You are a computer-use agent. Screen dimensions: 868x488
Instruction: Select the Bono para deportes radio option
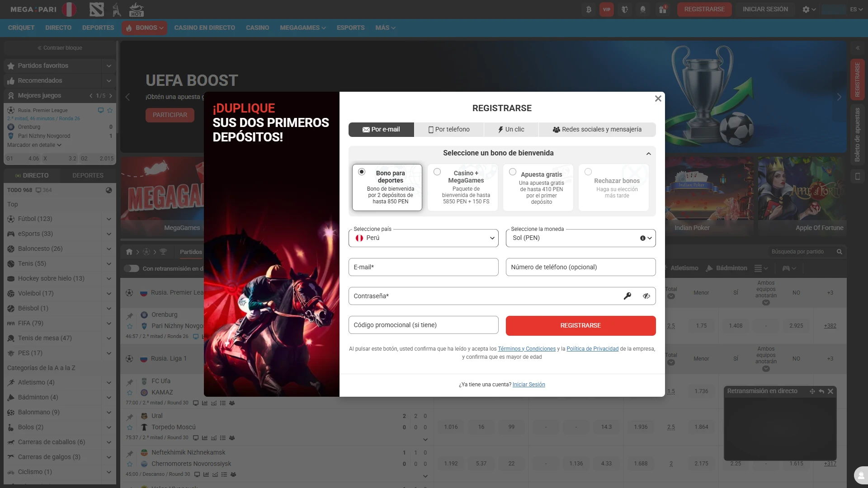[x=361, y=172]
